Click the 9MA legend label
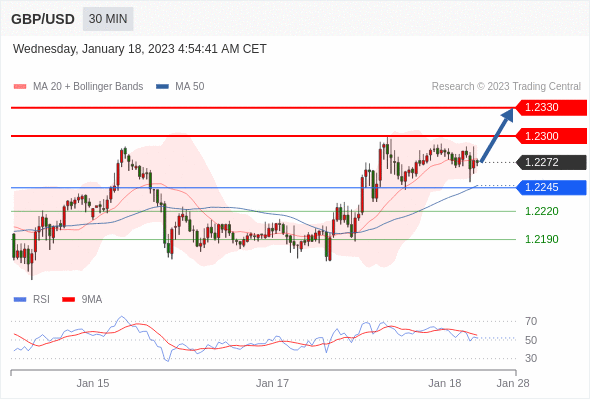This screenshot has width=590, height=400. coord(92,300)
